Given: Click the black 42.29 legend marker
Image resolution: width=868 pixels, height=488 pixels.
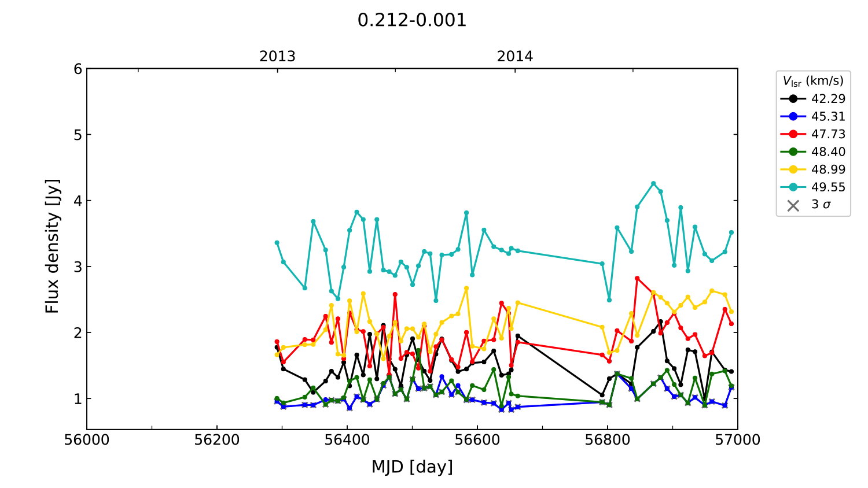Looking at the screenshot, I should [793, 99].
